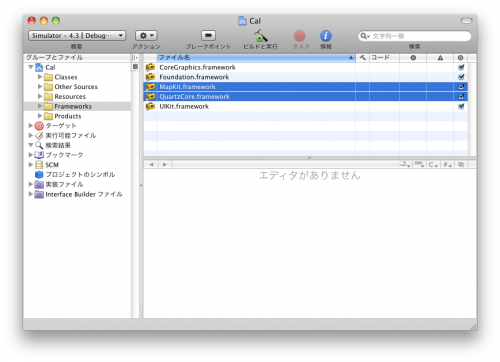The image size is (500, 362).
Task: Click the search field in toolbar
Action: 415,36
